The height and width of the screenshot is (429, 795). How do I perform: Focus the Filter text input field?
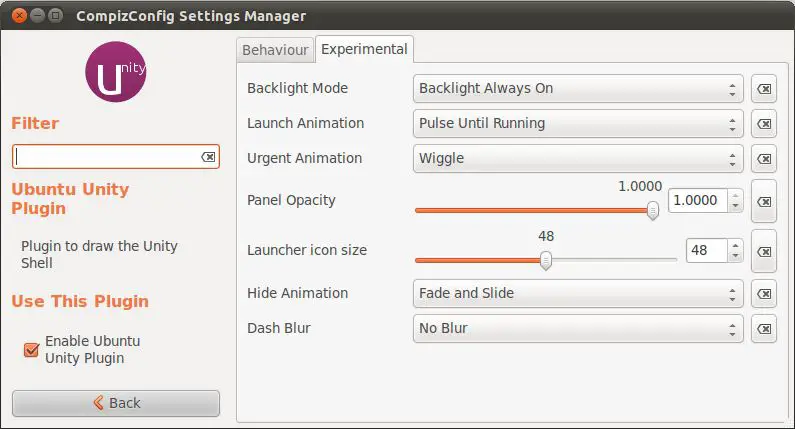tap(106, 157)
